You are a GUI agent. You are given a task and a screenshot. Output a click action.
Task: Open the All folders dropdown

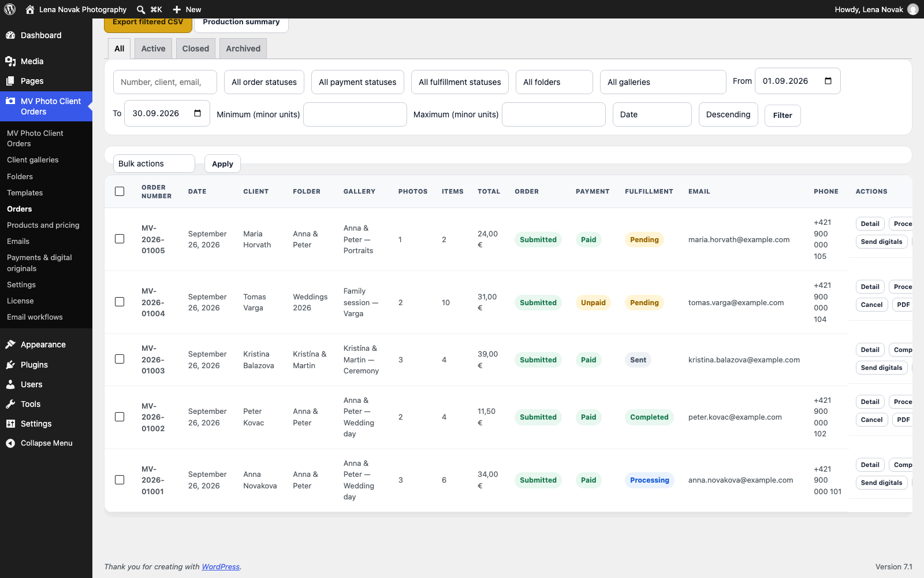point(554,82)
